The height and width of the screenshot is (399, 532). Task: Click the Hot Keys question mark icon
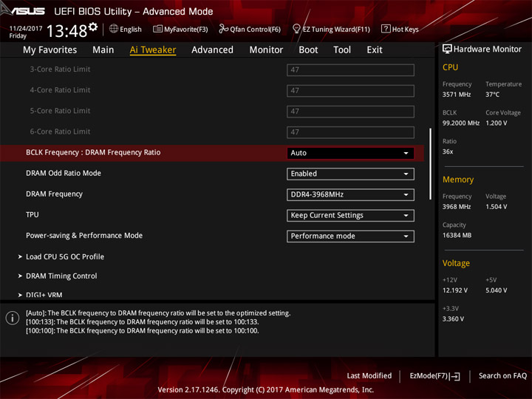click(386, 29)
